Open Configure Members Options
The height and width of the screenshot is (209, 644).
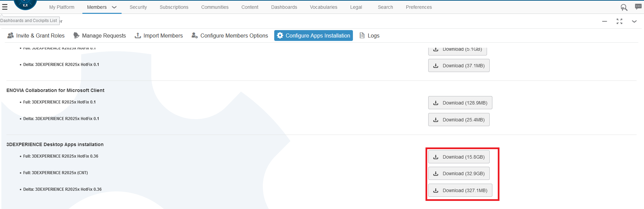click(x=230, y=36)
